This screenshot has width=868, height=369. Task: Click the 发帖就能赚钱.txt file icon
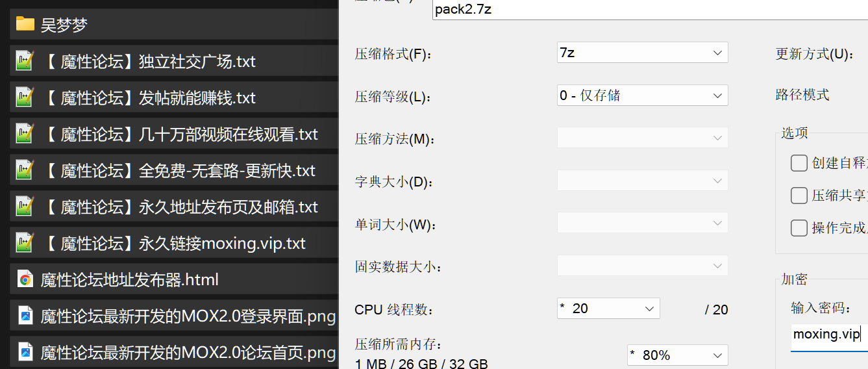click(x=25, y=97)
